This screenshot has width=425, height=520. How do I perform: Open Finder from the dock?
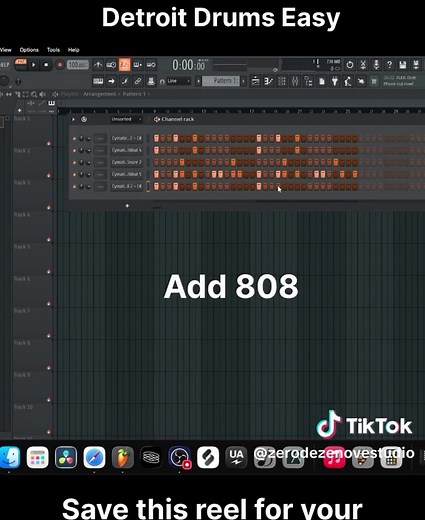point(9,457)
